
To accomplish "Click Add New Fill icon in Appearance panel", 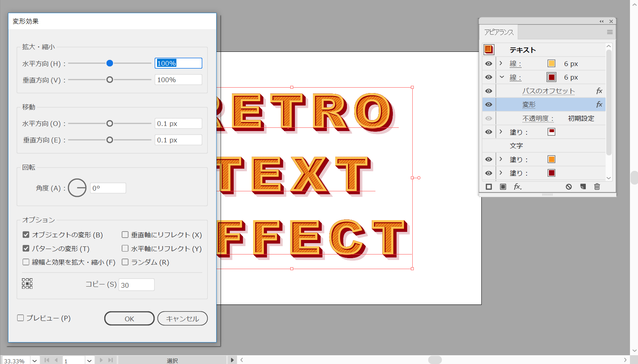I will tap(503, 187).
